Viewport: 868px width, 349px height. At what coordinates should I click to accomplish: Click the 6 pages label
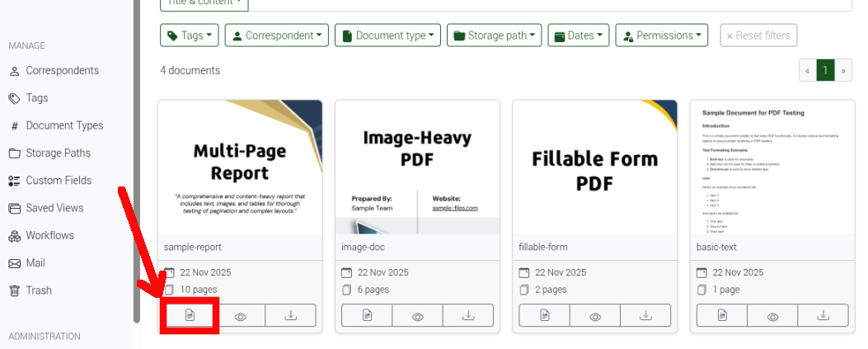click(x=373, y=290)
